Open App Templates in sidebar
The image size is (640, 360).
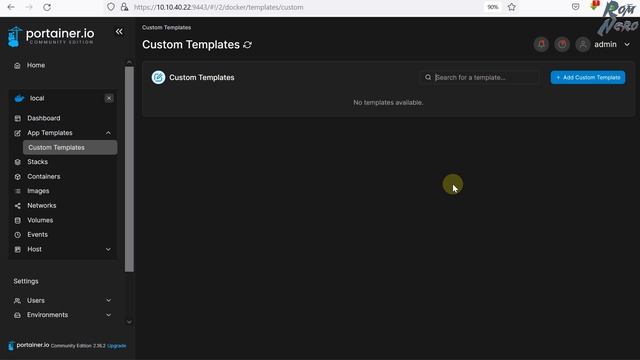(50, 133)
